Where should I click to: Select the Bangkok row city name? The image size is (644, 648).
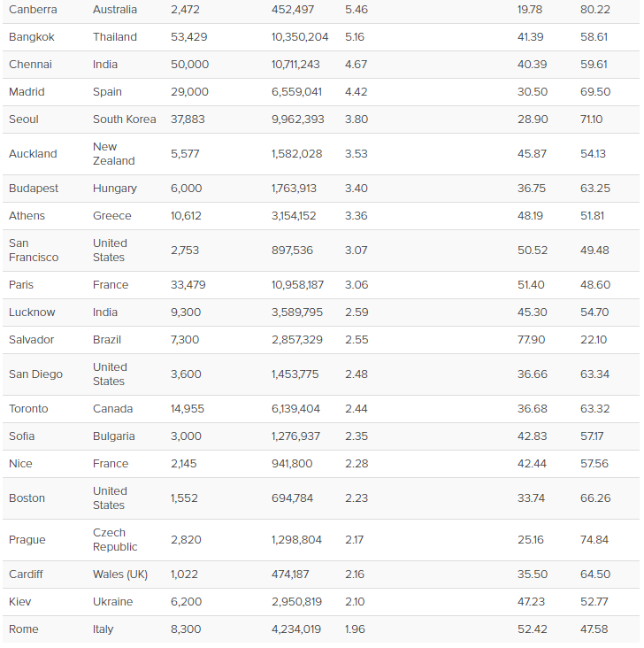pyautogui.click(x=31, y=37)
